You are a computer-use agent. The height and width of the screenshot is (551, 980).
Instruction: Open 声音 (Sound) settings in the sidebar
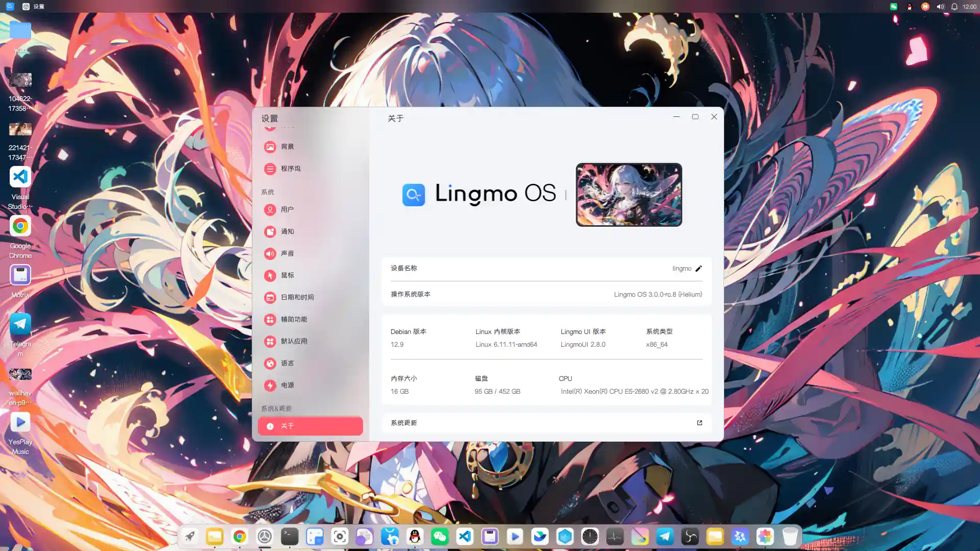click(x=288, y=253)
